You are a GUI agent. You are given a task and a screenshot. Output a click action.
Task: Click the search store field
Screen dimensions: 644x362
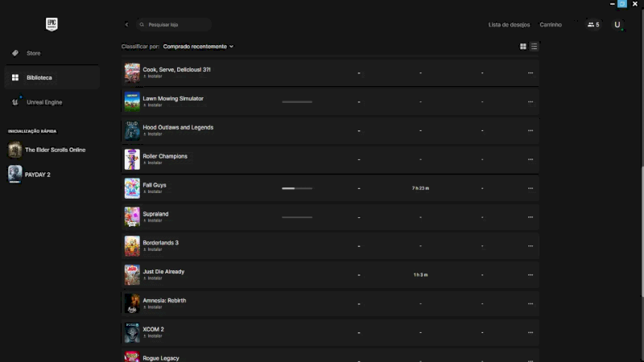tap(174, 25)
